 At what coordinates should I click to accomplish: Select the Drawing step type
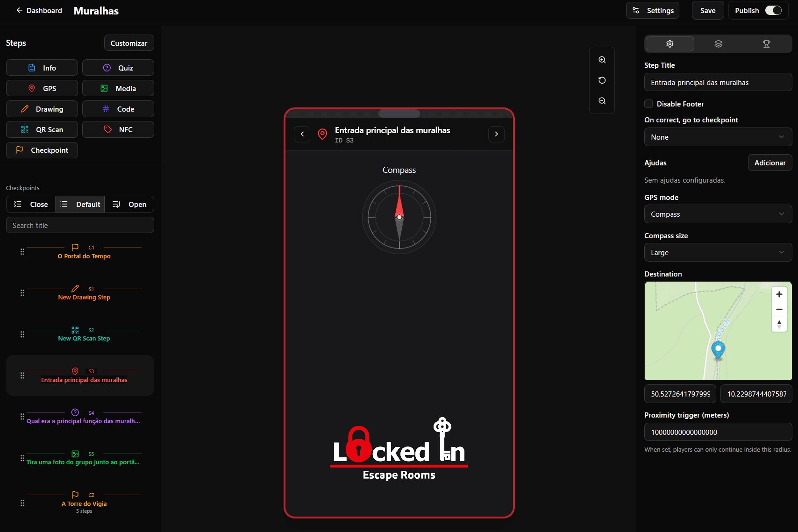(x=42, y=109)
